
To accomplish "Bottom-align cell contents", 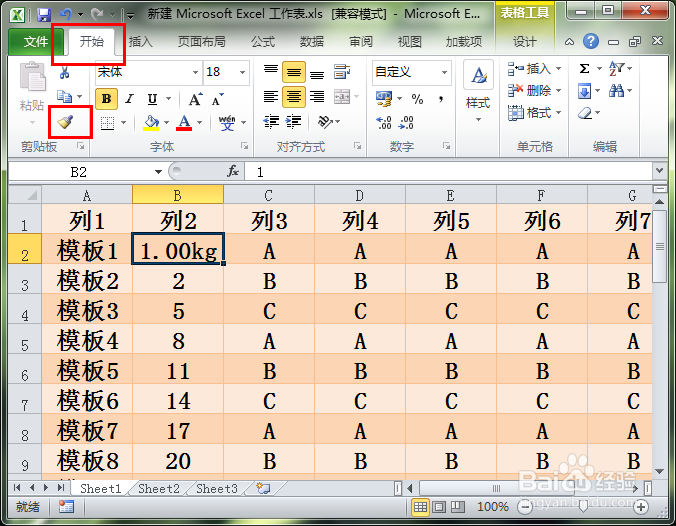I will click(x=317, y=73).
